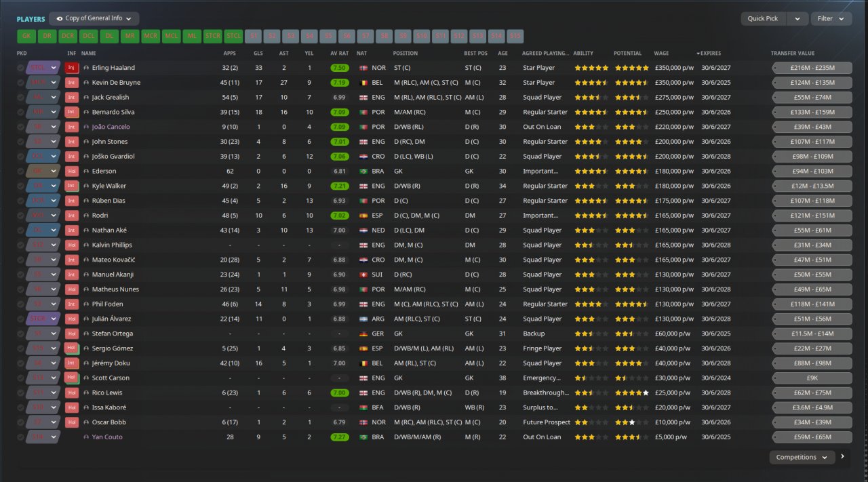Open the Filter dropdown
868x482 pixels.
point(831,19)
